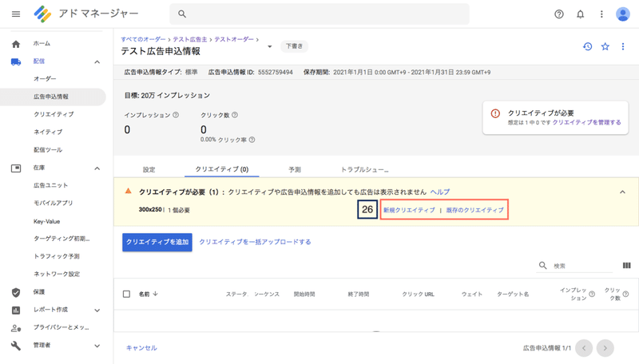Open モバイルアプリ in sidebar
639x364 pixels.
pyautogui.click(x=53, y=203)
